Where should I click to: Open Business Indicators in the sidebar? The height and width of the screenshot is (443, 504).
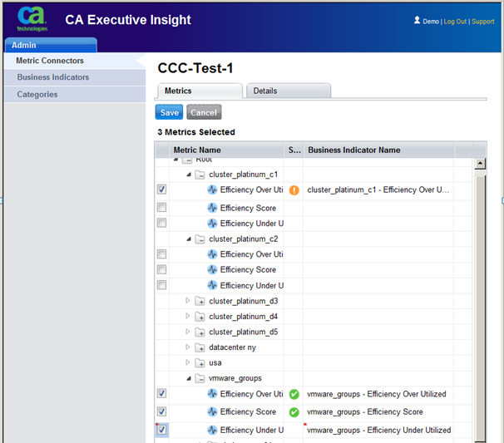75,77
